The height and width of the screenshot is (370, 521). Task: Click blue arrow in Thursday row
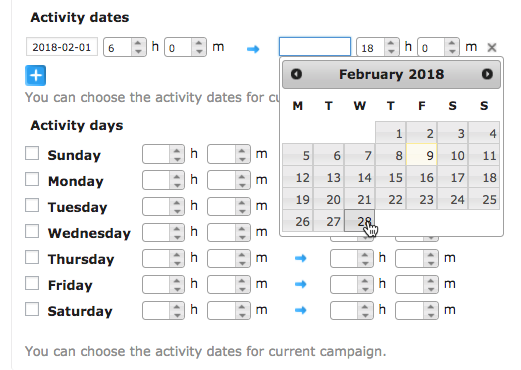[x=301, y=258]
